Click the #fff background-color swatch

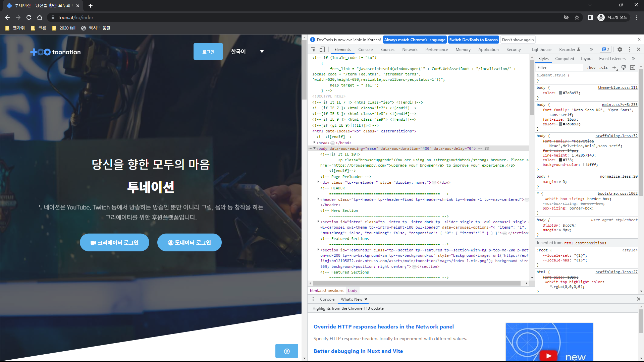click(x=585, y=165)
